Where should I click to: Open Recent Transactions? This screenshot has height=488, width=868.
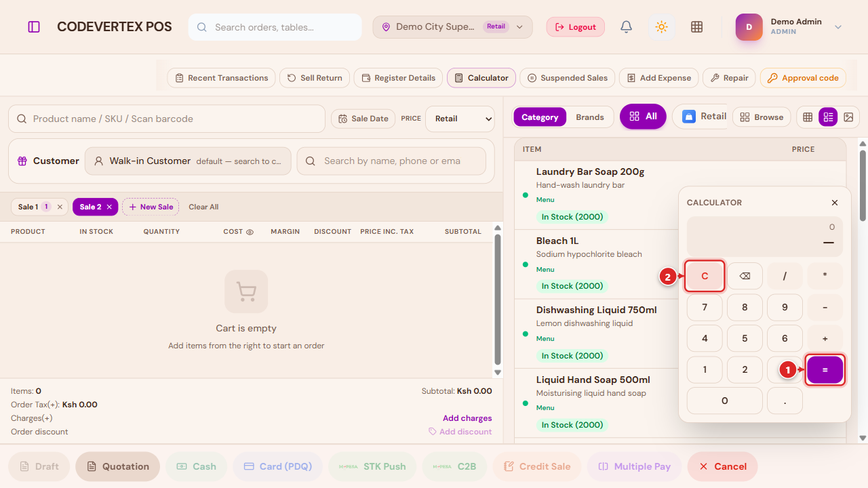(221, 78)
